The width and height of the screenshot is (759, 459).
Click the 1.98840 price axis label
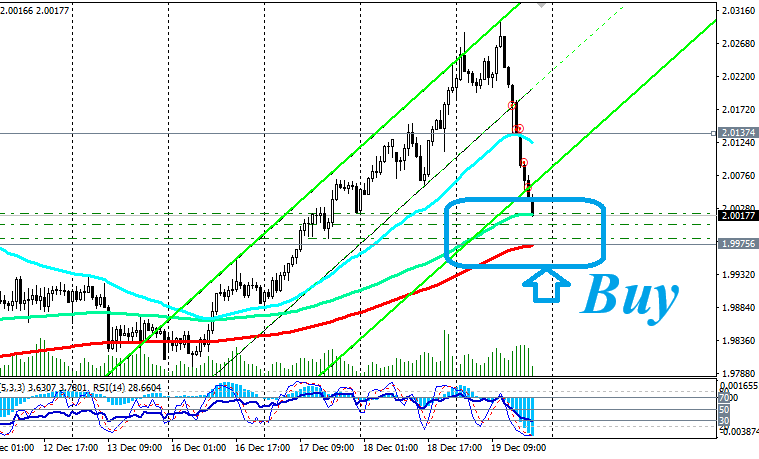tap(738, 307)
